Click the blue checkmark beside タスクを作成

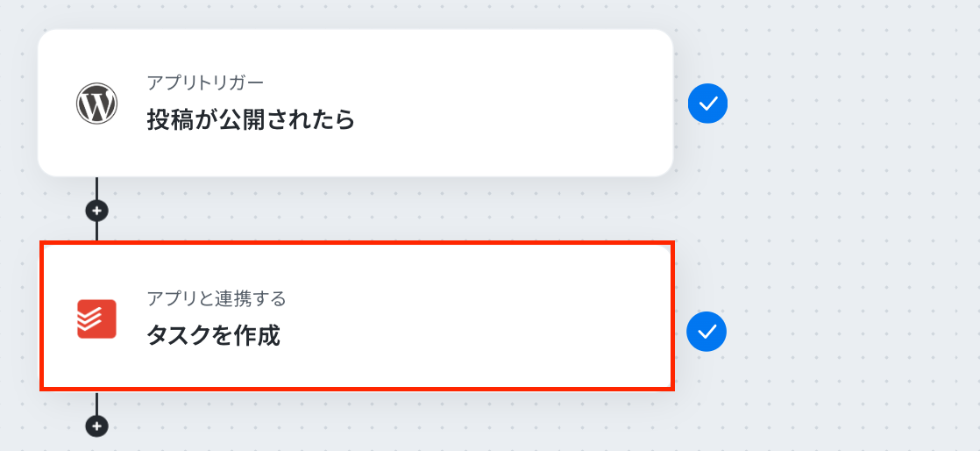[x=707, y=331]
